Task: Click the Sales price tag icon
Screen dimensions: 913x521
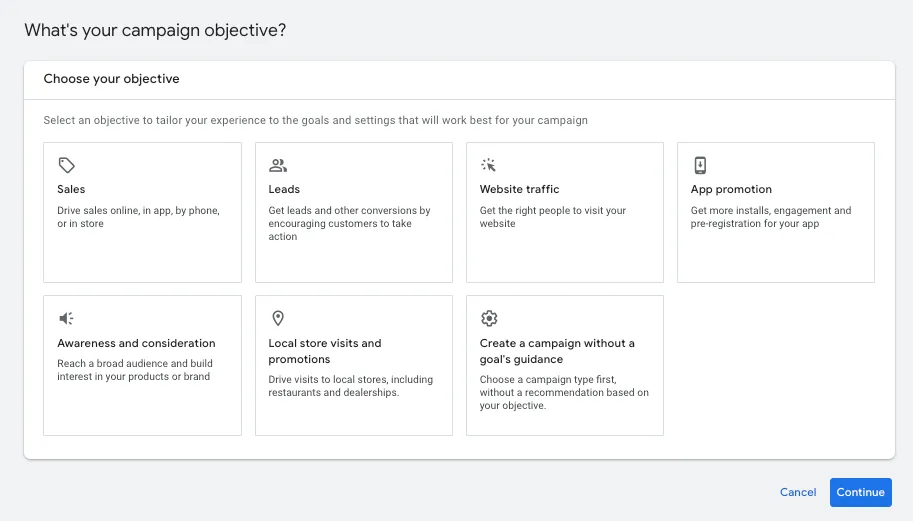Action: click(66, 165)
